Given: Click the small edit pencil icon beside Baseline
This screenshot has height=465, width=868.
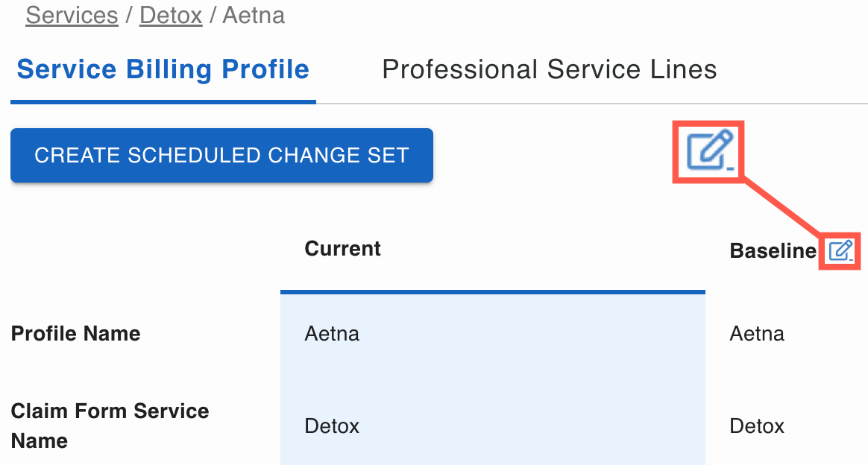Looking at the screenshot, I should point(840,251).
